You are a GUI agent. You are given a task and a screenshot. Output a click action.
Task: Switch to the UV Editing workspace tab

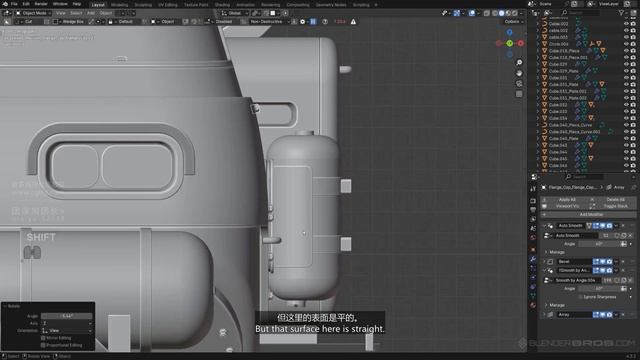(x=168, y=5)
